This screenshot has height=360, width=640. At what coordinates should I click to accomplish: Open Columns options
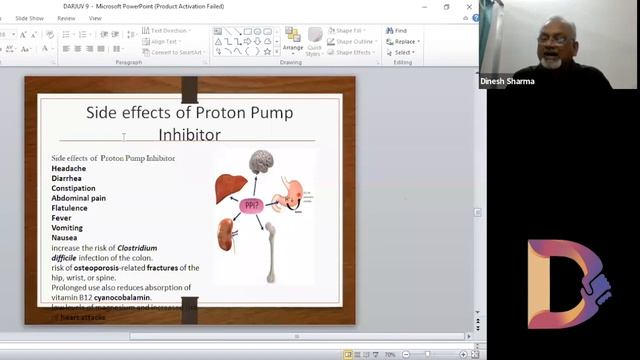click(x=118, y=49)
